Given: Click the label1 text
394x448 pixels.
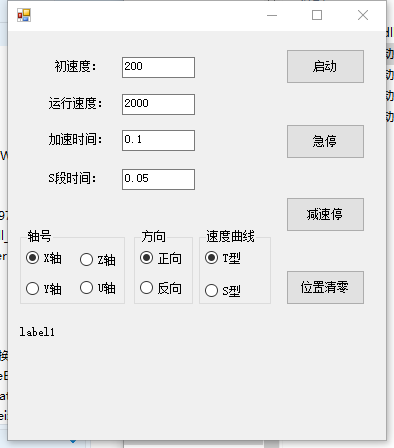Looking at the screenshot, I should click(x=37, y=332).
